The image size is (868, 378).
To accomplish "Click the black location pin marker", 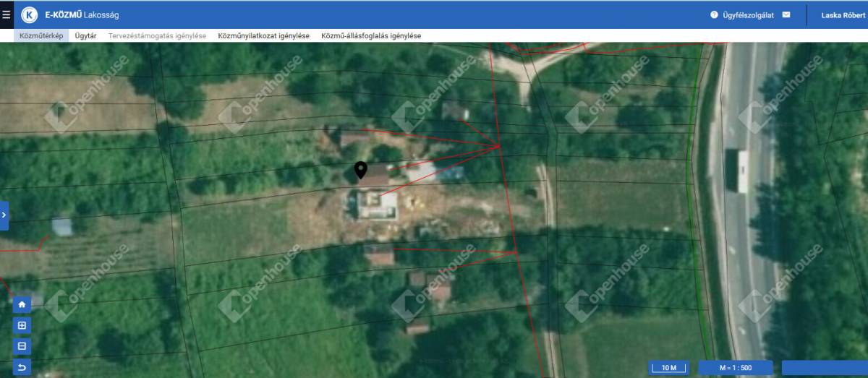I will (360, 171).
